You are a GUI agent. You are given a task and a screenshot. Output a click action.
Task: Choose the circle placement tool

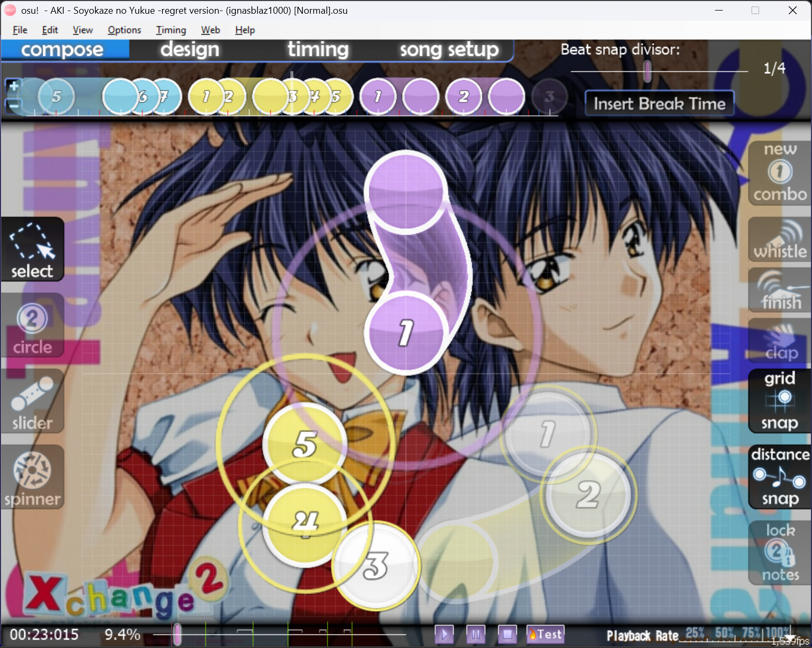coord(32,326)
